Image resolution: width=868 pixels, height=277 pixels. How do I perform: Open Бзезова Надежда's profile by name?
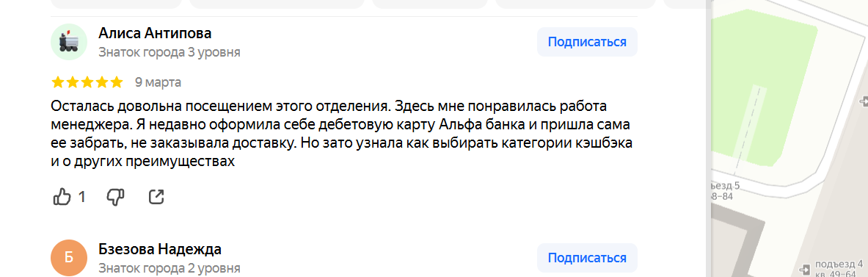click(160, 249)
